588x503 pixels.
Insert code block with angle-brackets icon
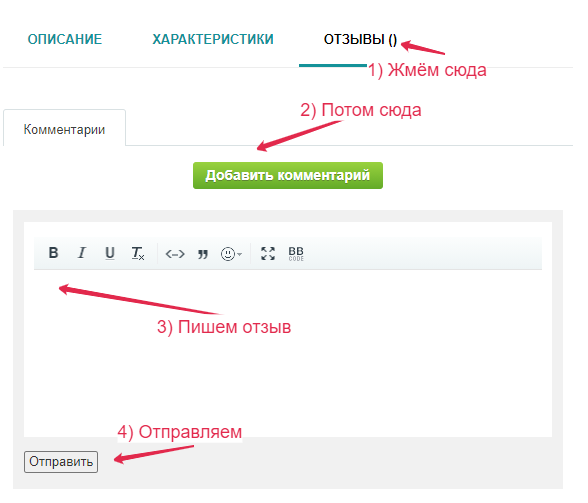[175, 254]
